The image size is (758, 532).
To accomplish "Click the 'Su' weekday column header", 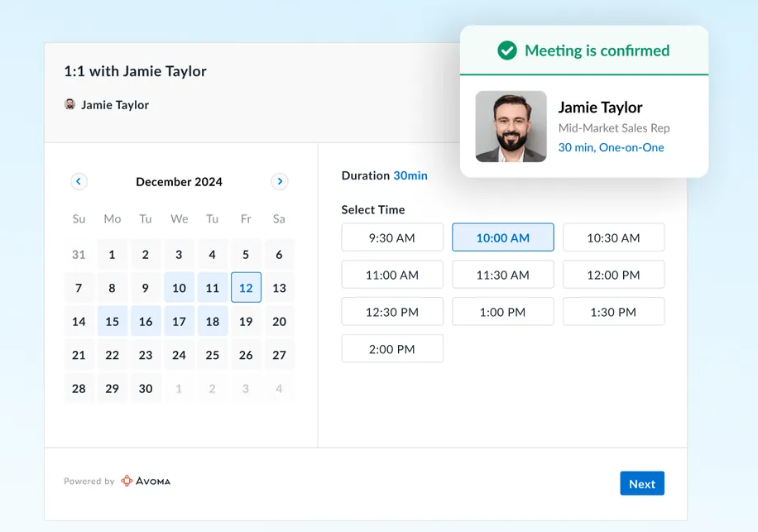I will tap(79, 219).
